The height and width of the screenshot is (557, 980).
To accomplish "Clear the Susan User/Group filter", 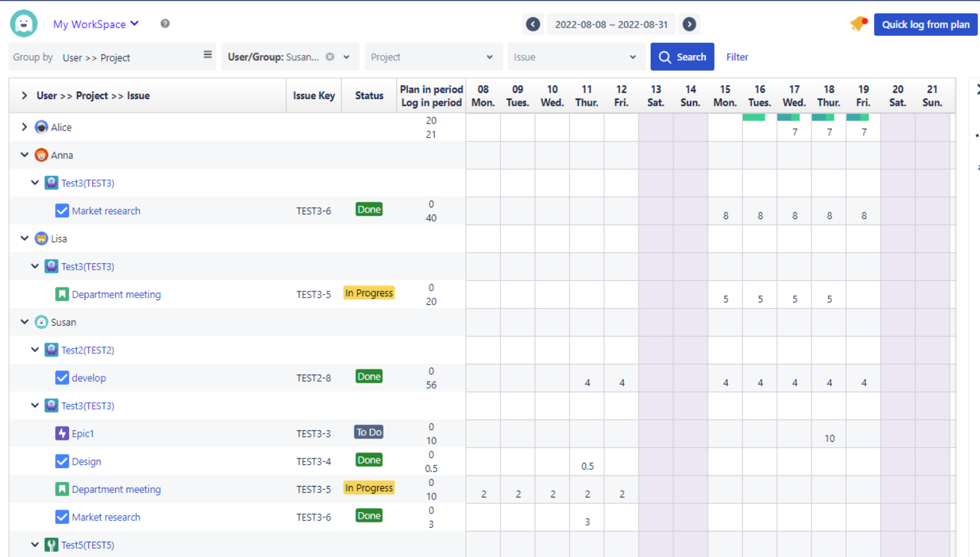I will [x=330, y=56].
